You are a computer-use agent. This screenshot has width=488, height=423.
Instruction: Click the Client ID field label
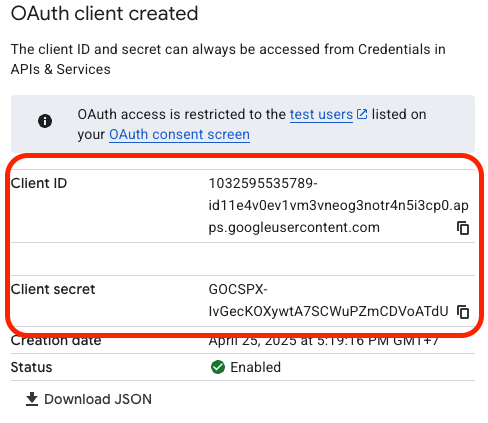tap(39, 183)
